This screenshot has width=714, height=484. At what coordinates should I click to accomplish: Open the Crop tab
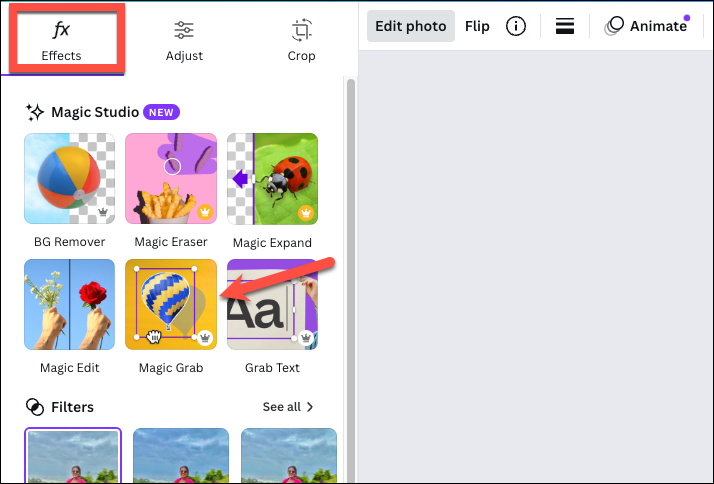click(301, 40)
